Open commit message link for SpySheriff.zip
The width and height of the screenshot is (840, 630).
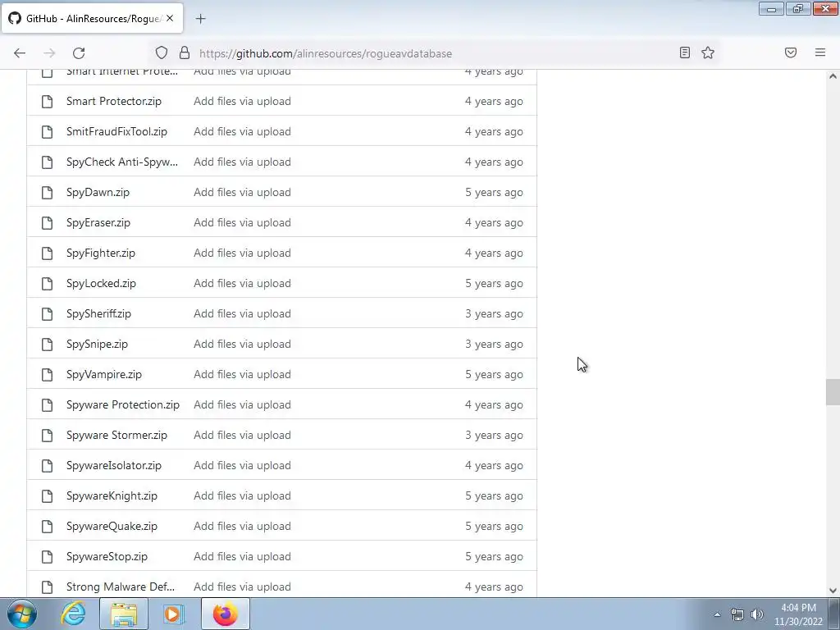point(242,314)
